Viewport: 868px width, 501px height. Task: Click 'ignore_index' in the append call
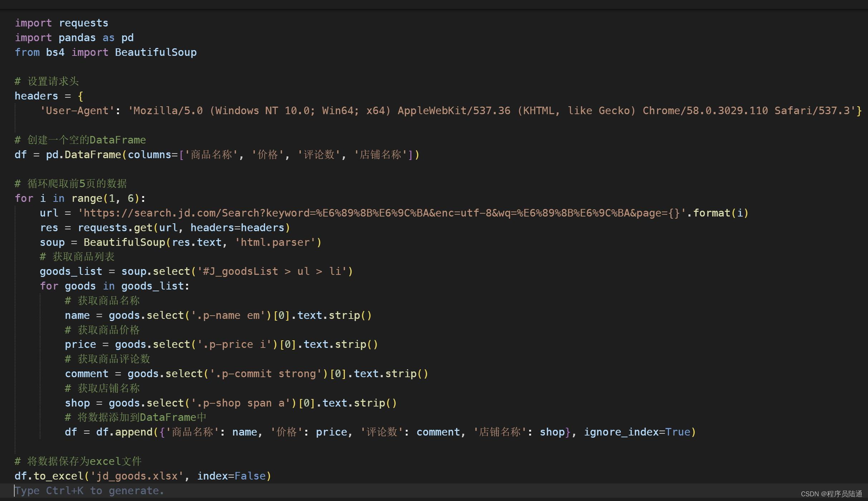(621, 432)
